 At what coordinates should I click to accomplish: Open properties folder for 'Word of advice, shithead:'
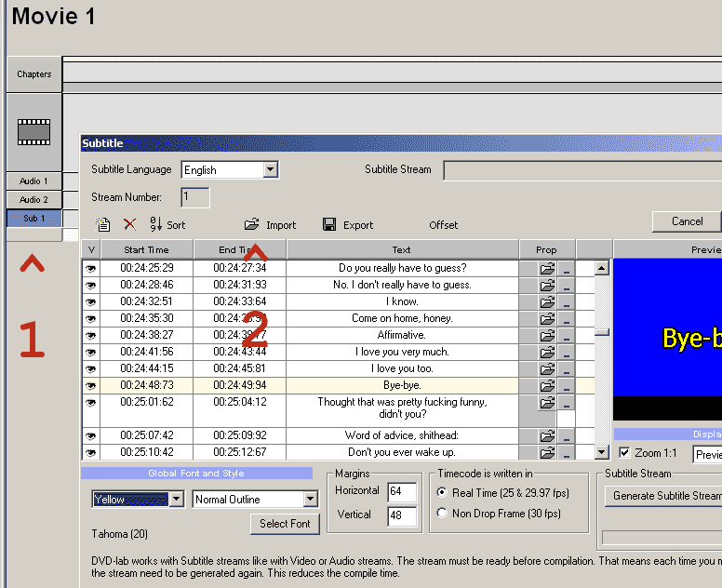(x=547, y=436)
